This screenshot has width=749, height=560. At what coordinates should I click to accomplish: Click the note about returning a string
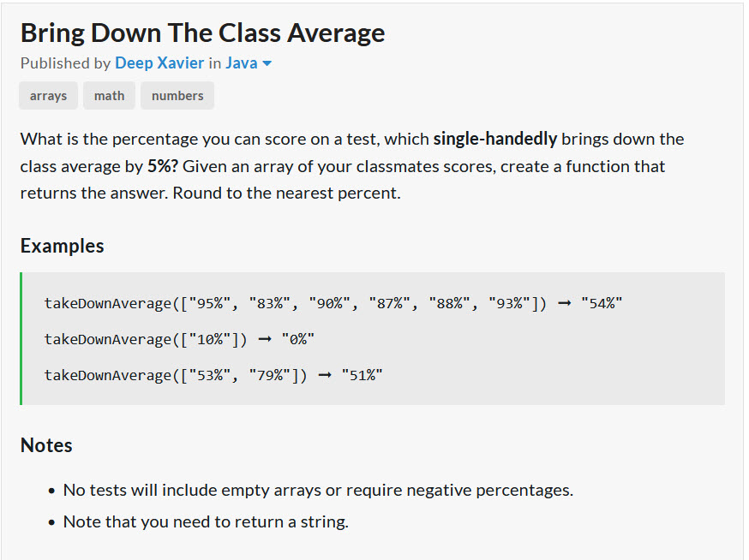pos(206,521)
